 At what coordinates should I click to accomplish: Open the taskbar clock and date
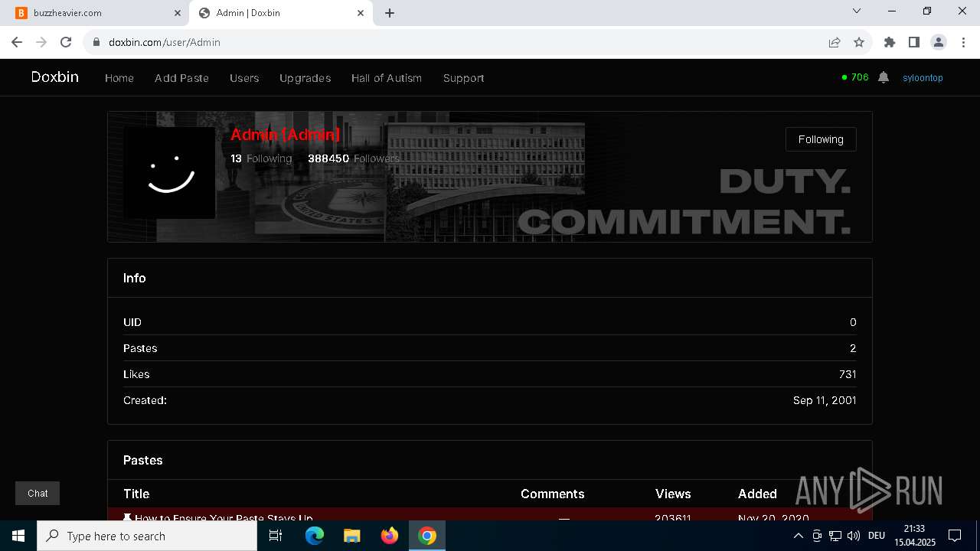tap(913, 536)
